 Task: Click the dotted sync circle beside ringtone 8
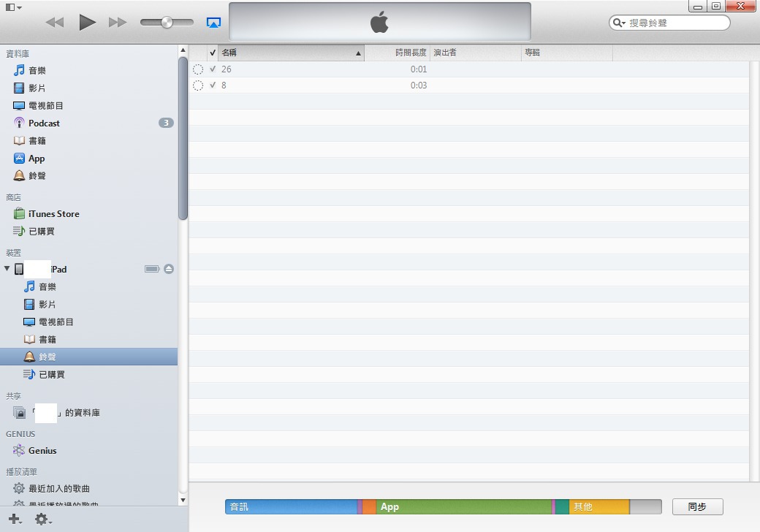click(198, 85)
